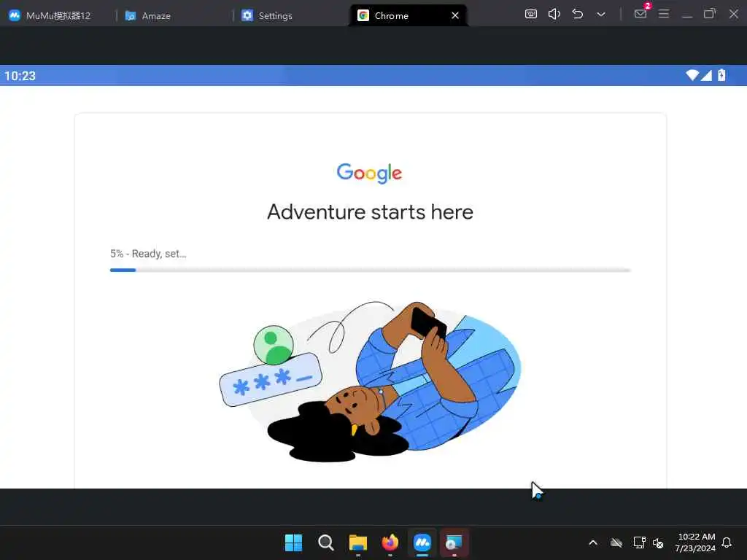
Task: Click the password asterisks bubble illustration
Action: pyautogui.click(x=270, y=379)
